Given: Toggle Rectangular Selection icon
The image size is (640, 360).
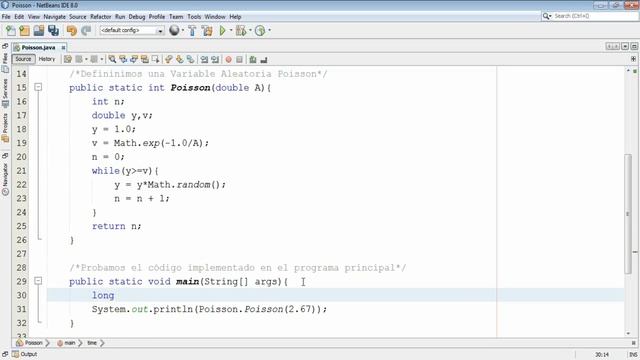Looking at the screenshot, I should pos(156,60).
